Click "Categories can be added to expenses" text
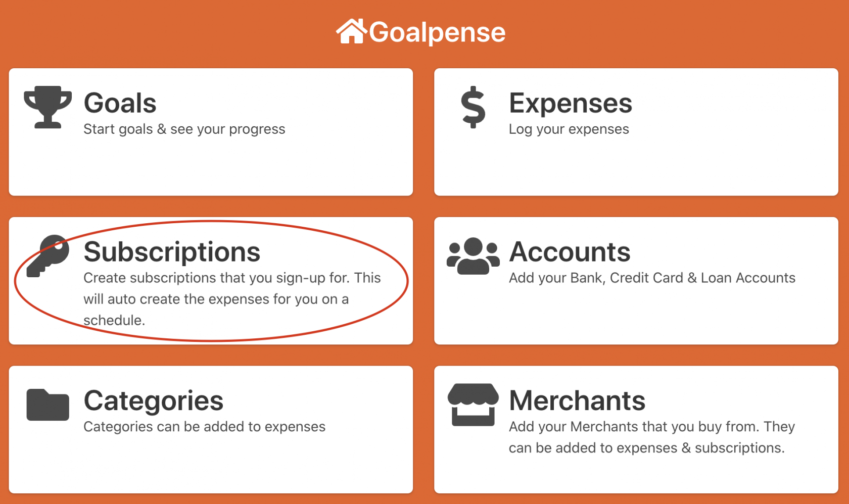Viewport: 849px width, 504px height. (x=205, y=427)
